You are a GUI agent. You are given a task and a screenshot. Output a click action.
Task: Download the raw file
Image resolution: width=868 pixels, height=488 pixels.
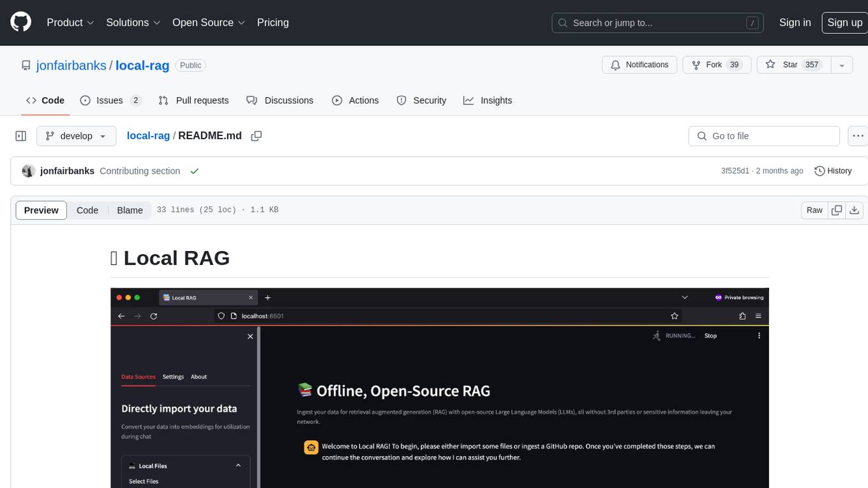tap(855, 210)
